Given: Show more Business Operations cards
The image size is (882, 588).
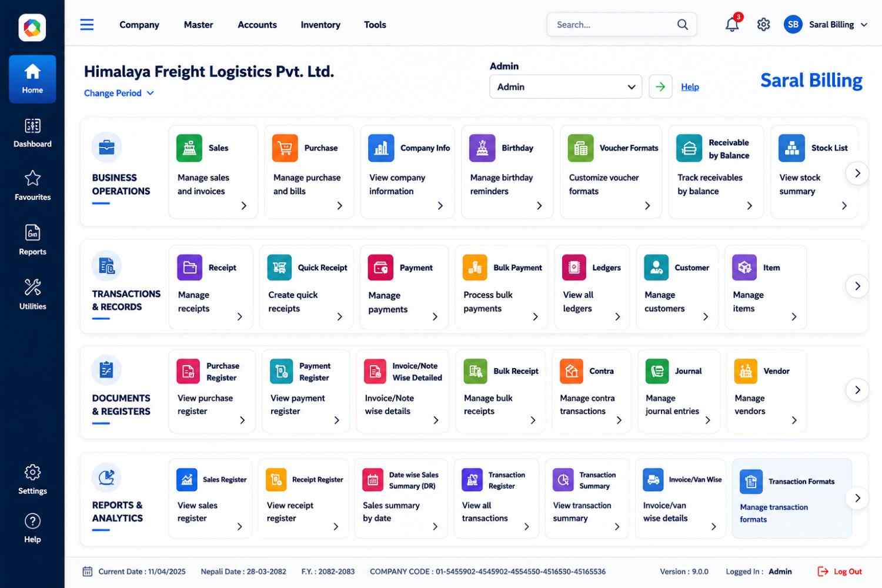Looking at the screenshot, I should tap(857, 173).
